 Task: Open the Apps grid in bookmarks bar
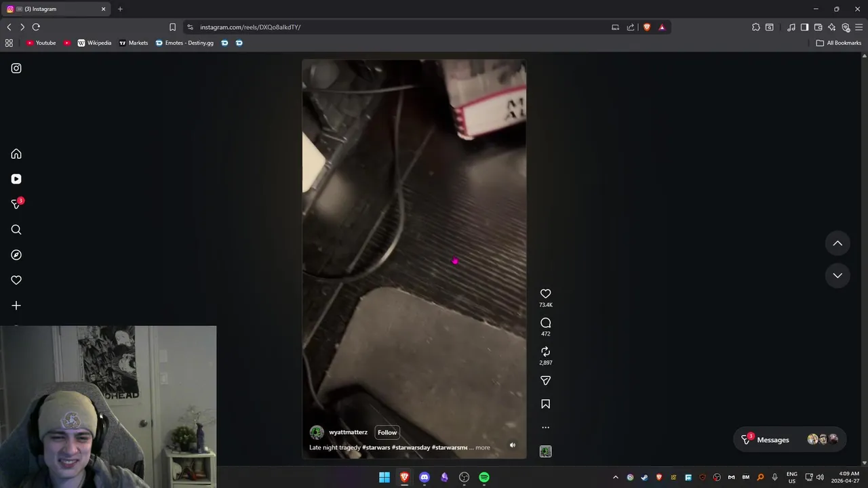click(9, 43)
